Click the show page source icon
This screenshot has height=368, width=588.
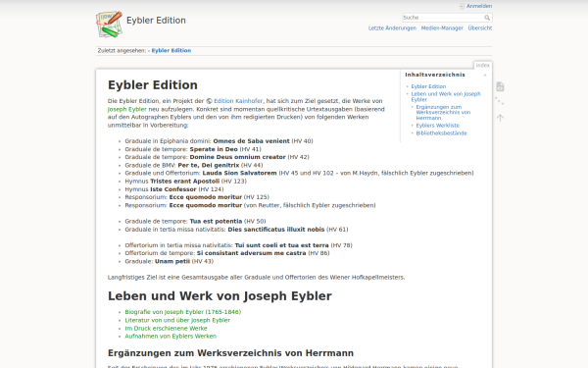tap(500, 86)
